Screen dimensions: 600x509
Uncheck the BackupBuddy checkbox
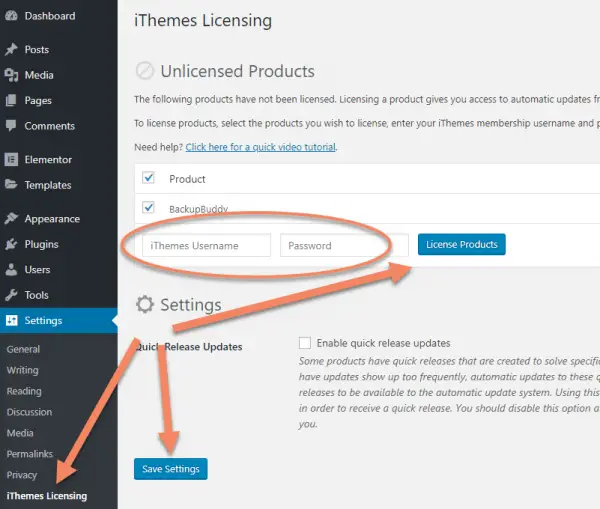click(x=148, y=208)
